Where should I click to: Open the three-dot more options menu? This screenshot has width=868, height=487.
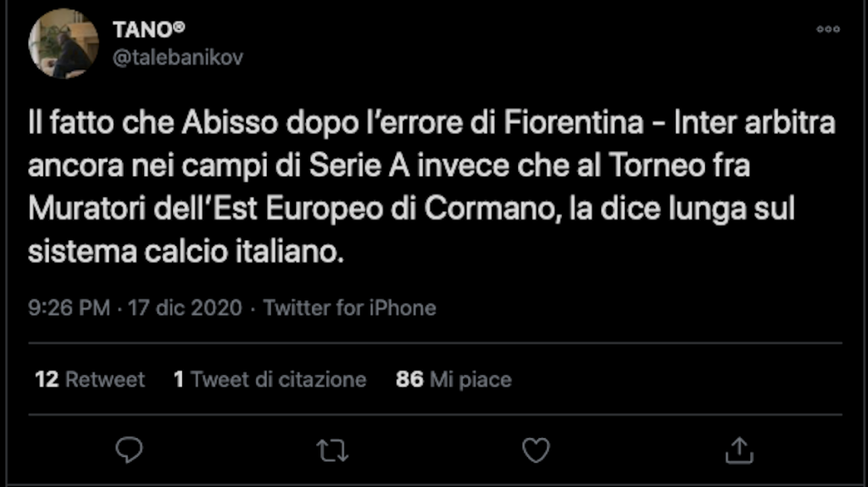pyautogui.click(x=827, y=30)
